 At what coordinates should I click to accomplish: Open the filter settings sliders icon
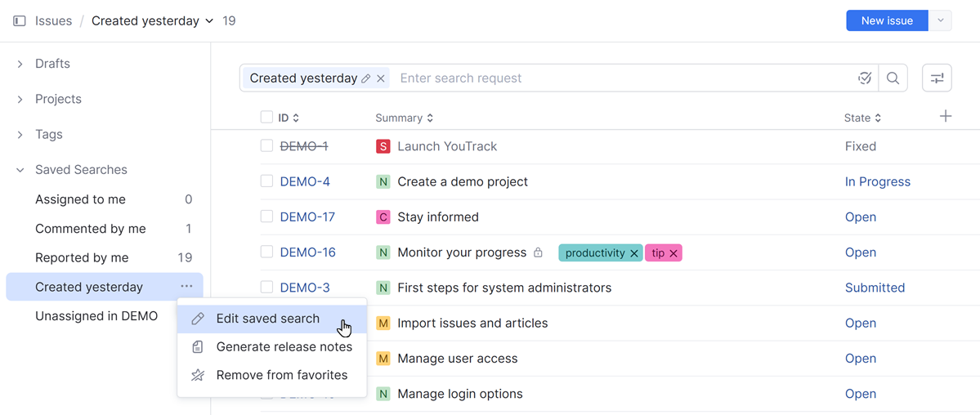pos(937,78)
